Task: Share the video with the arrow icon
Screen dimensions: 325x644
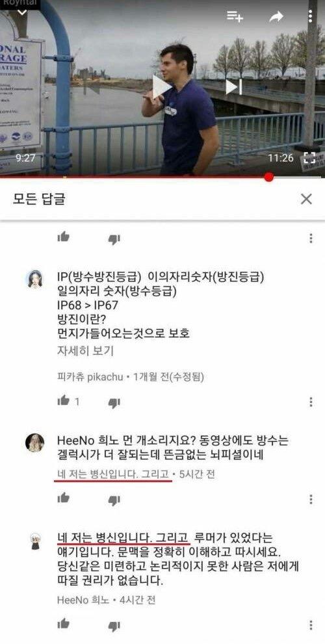Action: (276, 16)
